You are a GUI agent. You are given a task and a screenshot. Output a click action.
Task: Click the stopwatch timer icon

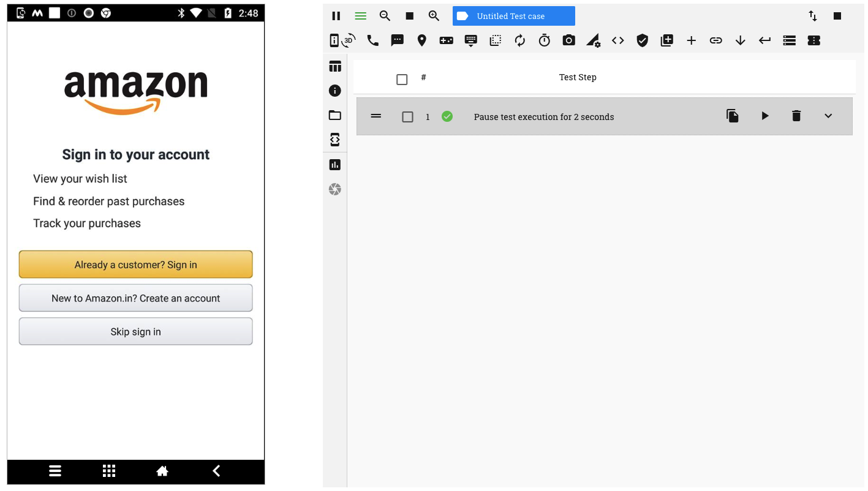coord(545,40)
